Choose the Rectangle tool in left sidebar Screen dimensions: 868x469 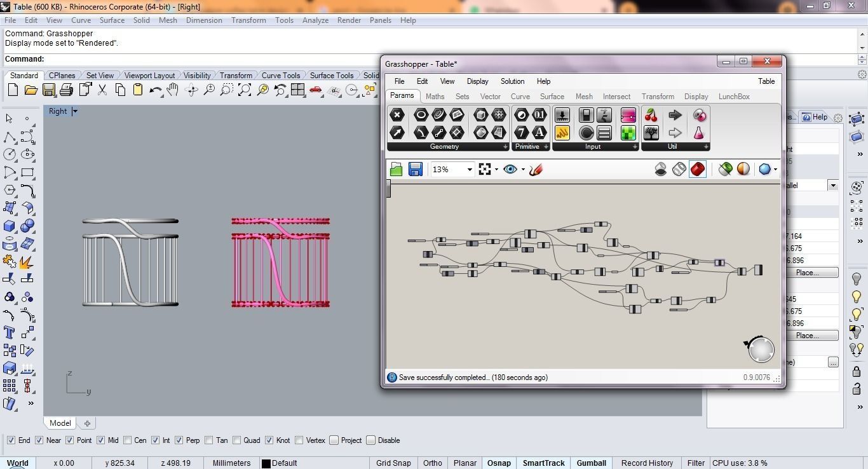click(27, 172)
